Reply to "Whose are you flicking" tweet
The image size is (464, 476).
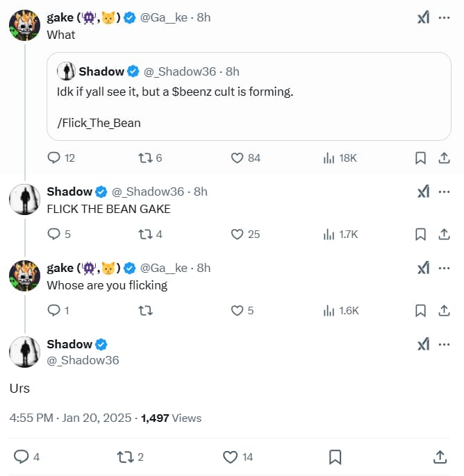pyautogui.click(x=54, y=311)
